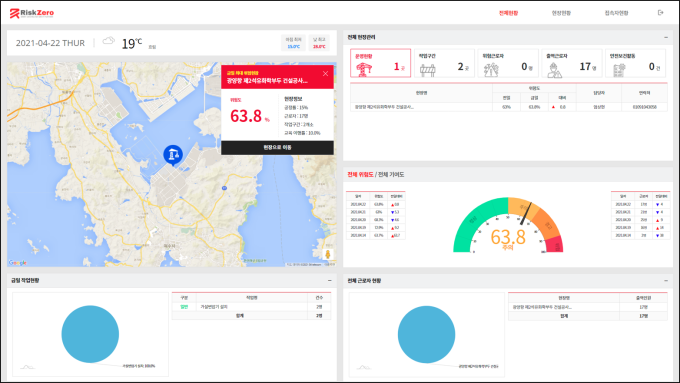Click the blue crane map marker
The width and height of the screenshot is (680, 383).
(x=173, y=155)
